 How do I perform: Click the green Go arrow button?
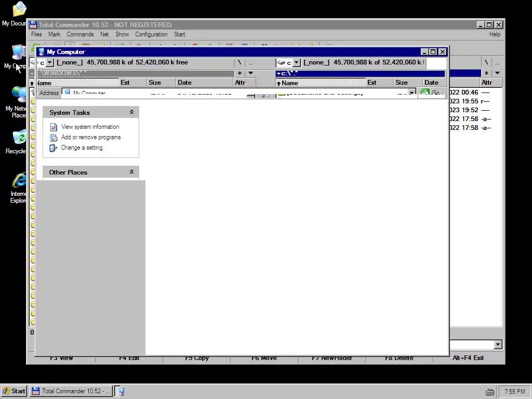425,92
